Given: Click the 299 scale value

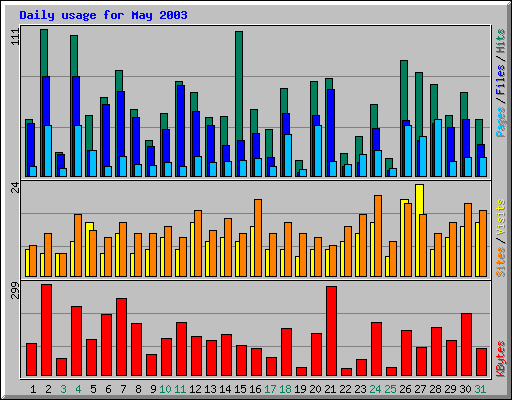Looking at the screenshot, I should [x=16, y=290].
